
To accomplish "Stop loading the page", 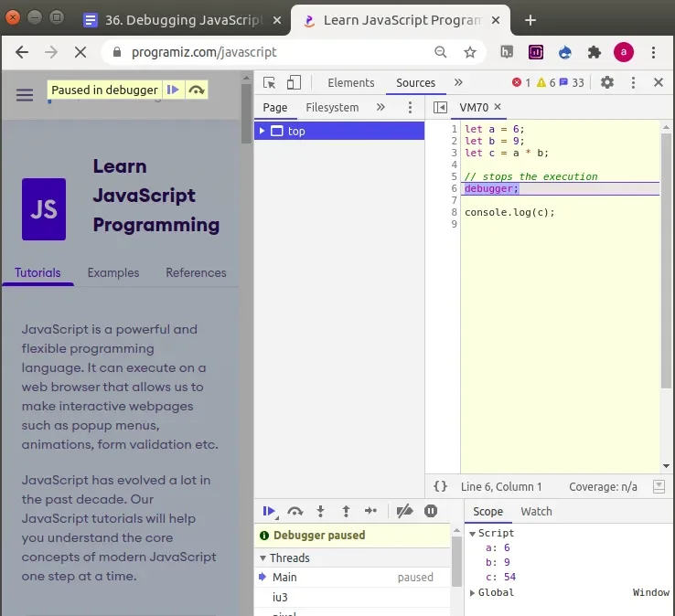I will [x=80, y=52].
